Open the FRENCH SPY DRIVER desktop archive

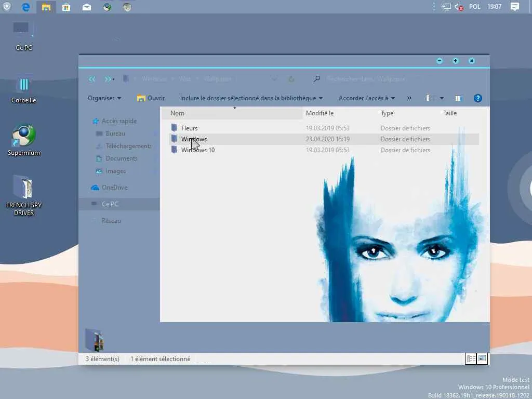click(24, 196)
